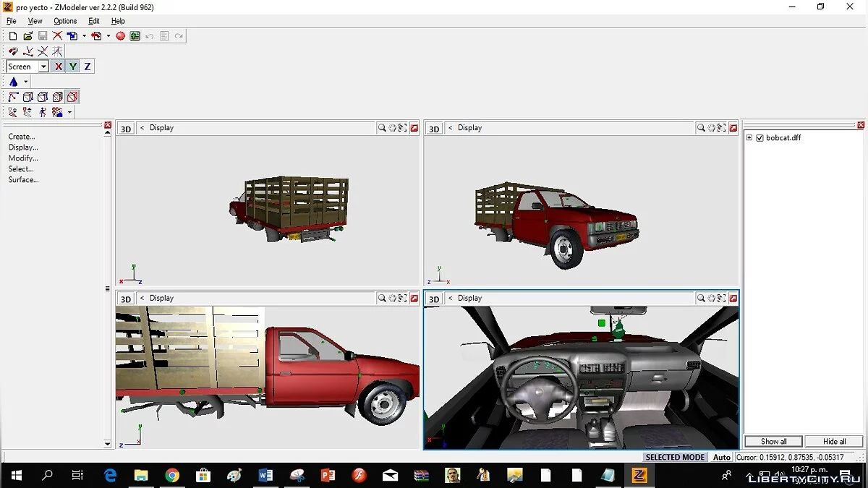Open the Options menu
Image resolution: width=868 pixels, height=488 pixels.
65,21
